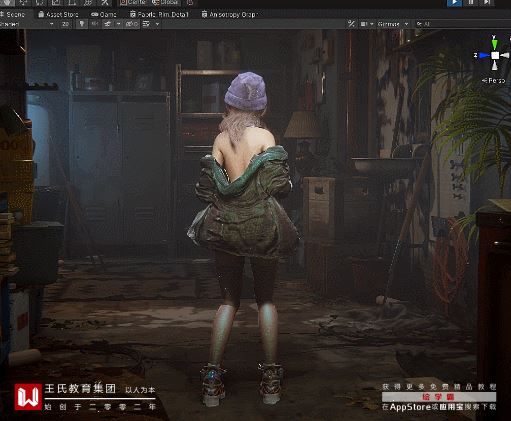Open the scene camera settings dropdown
The width and height of the screenshot is (511, 421).
tap(366, 24)
